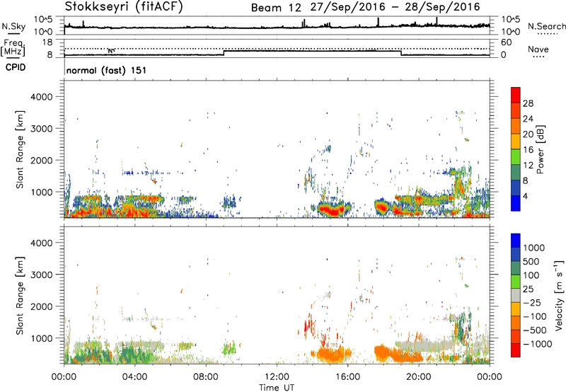Click the Stokkseyri (fitACF) plot title
566x392 pixels.
click(123, 6)
